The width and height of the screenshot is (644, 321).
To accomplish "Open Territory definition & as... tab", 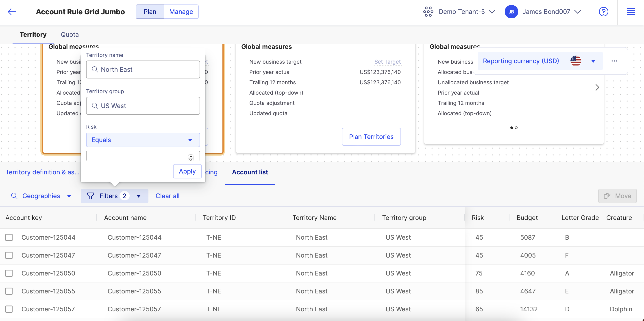I will (x=43, y=172).
